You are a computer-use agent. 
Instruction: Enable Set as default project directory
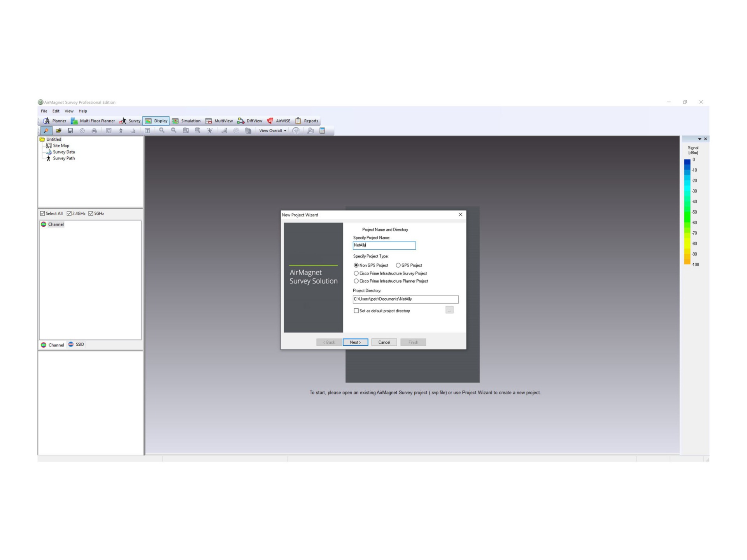[x=356, y=311]
